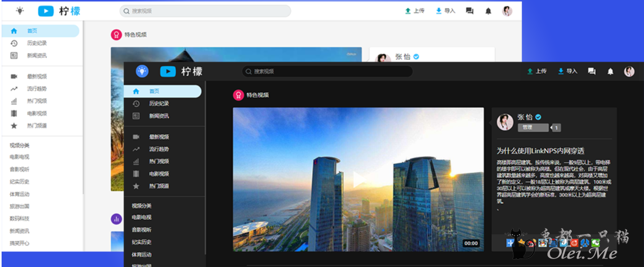Open the notification bell in light window
644x267 pixels.
tap(488, 11)
